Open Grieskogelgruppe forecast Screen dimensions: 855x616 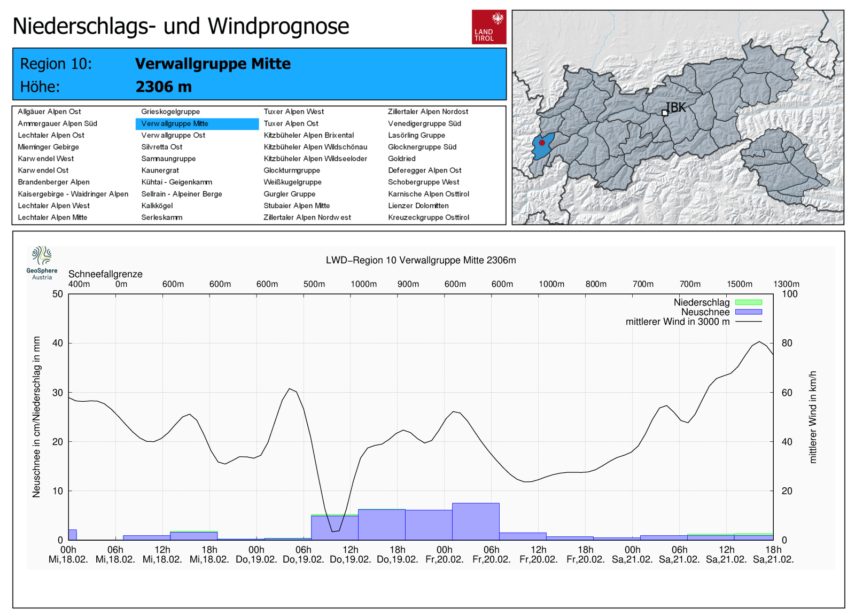170,112
